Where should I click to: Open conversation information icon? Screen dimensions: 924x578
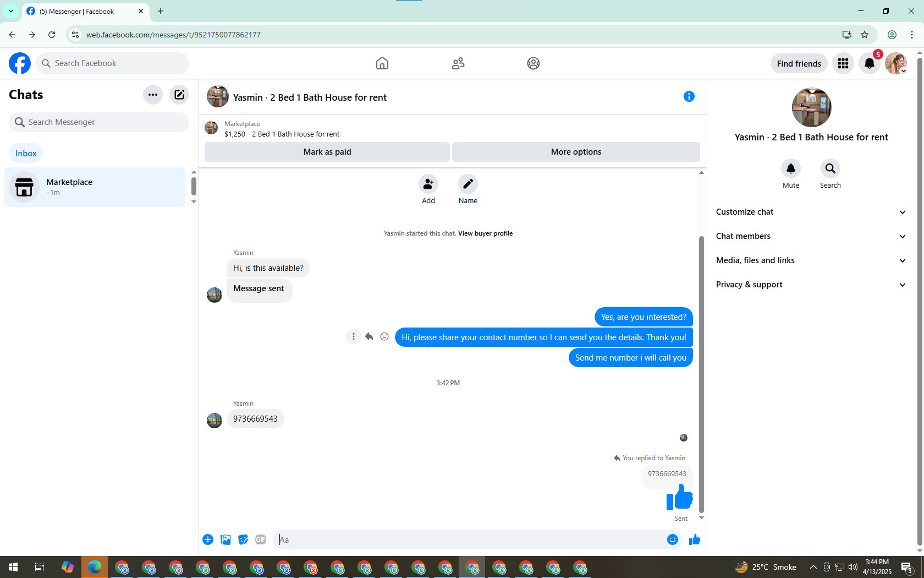(x=689, y=97)
